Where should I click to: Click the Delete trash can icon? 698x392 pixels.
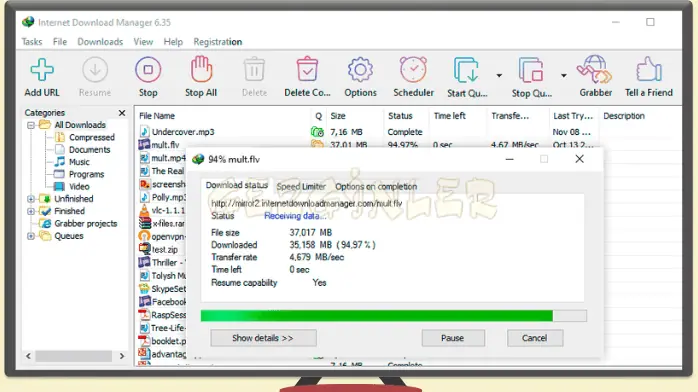pyautogui.click(x=254, y=69)
